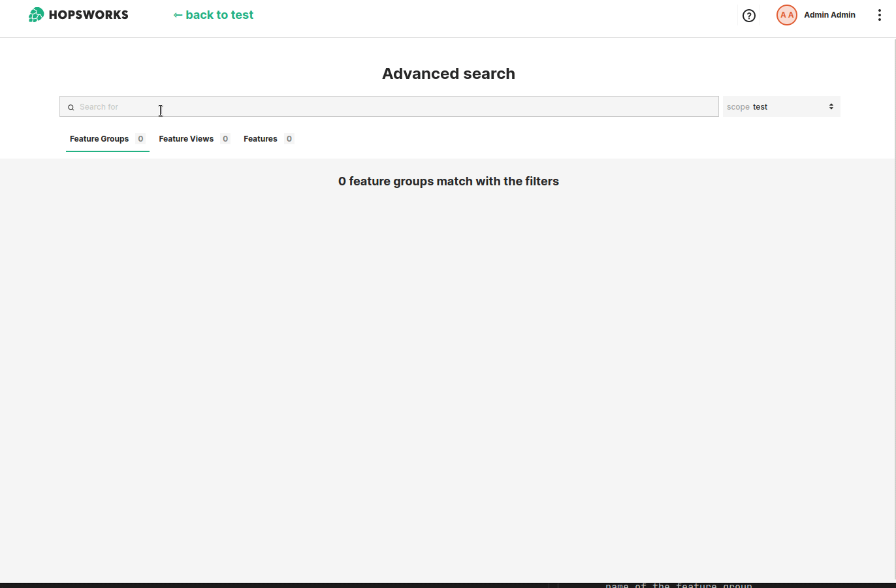Open the scope dropdown showing test
This screenshot has width=896, height=588.
(781, 106)
